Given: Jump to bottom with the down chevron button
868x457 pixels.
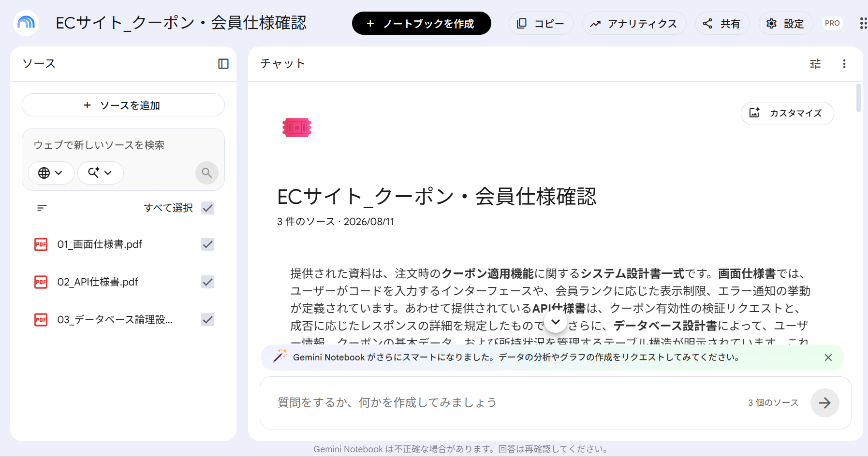Looking at the screenshot, I should pyautogui.click(x=556, y=321).
